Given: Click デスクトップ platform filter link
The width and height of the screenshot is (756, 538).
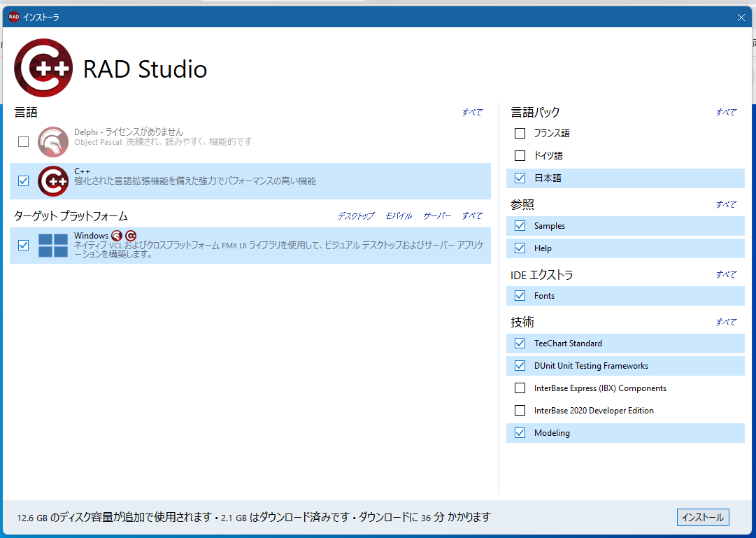Looking at the screenshot, I should tap(356, 215).
